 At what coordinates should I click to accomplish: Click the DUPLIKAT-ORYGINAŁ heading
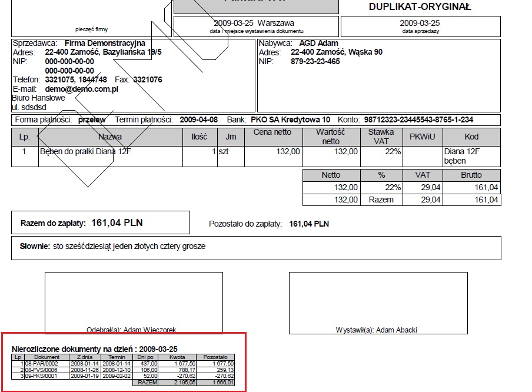420,7
